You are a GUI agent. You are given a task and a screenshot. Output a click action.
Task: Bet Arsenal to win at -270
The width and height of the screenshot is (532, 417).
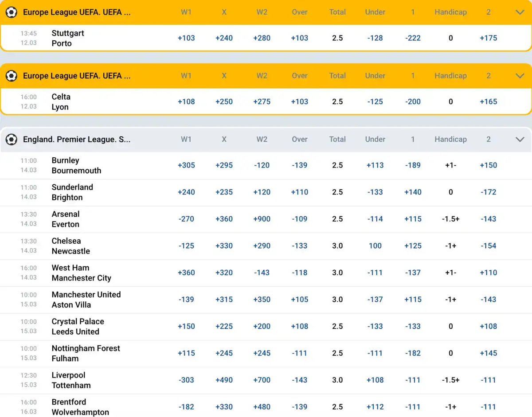point(186,219)
